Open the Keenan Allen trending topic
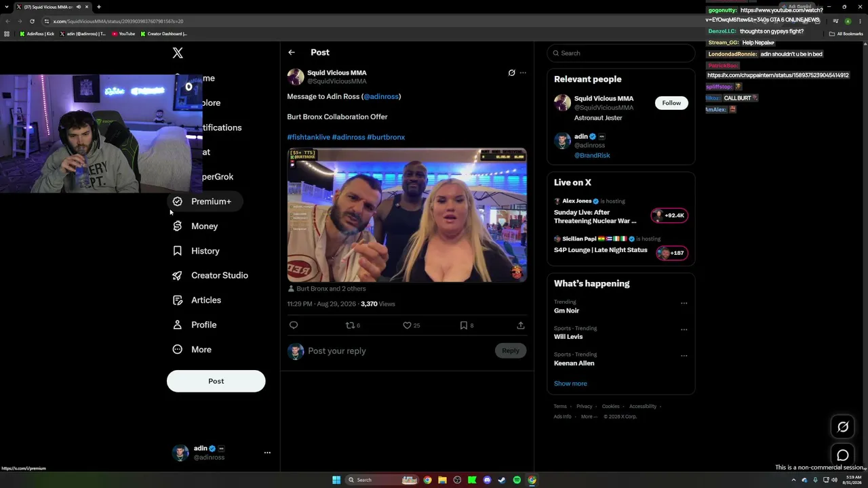 (x=574, y=363)
